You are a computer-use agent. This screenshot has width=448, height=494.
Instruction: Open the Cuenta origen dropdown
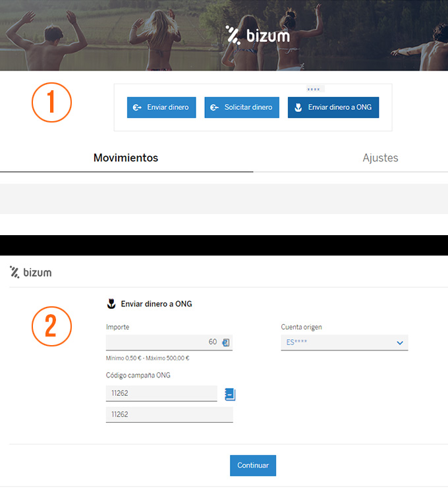[345, 343]
